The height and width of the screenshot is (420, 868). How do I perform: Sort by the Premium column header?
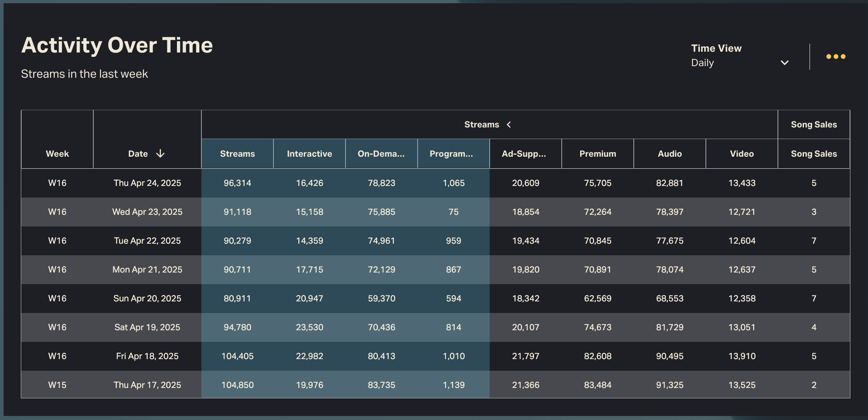[597, 153]
